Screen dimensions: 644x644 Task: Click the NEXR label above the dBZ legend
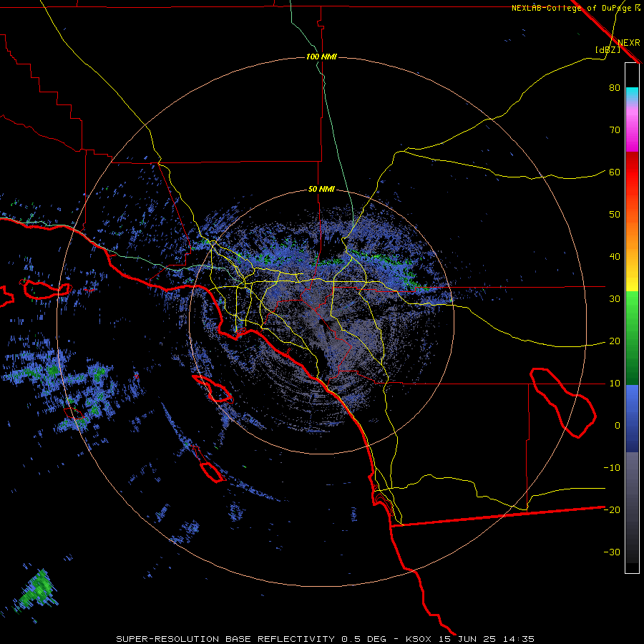tap(628, 43)
